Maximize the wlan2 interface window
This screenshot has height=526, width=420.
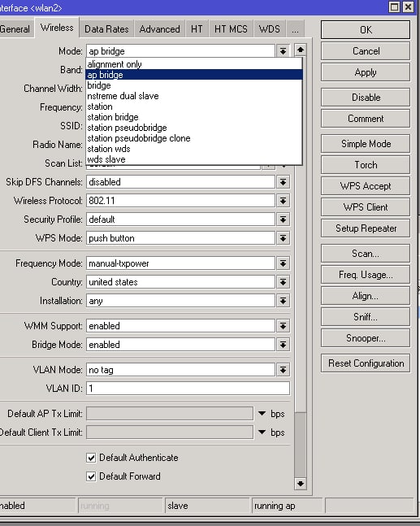(x=394, y=7)
